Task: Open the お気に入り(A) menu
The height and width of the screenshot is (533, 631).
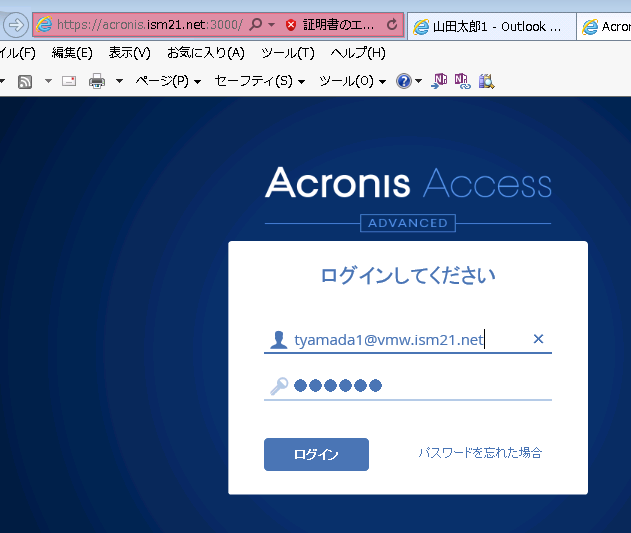Action: (205, 53)
